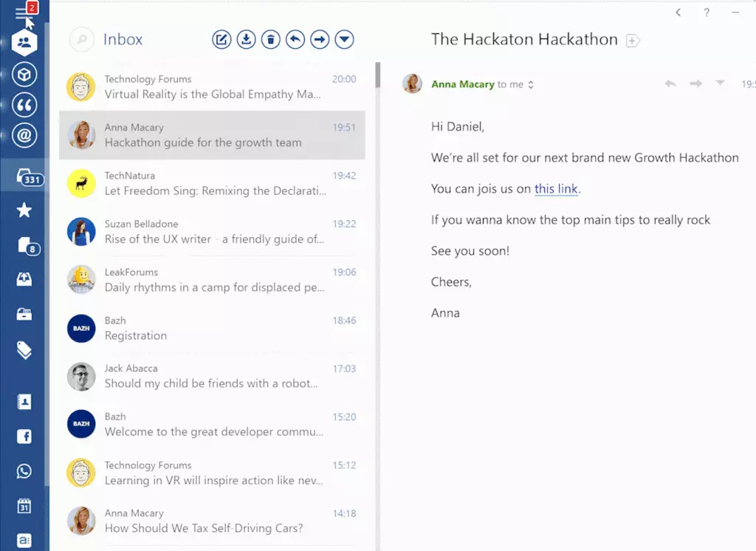Viewport: 756px width, 551px height.
Task: Click the forward arrow in toolbar
Action: point(320,40)
